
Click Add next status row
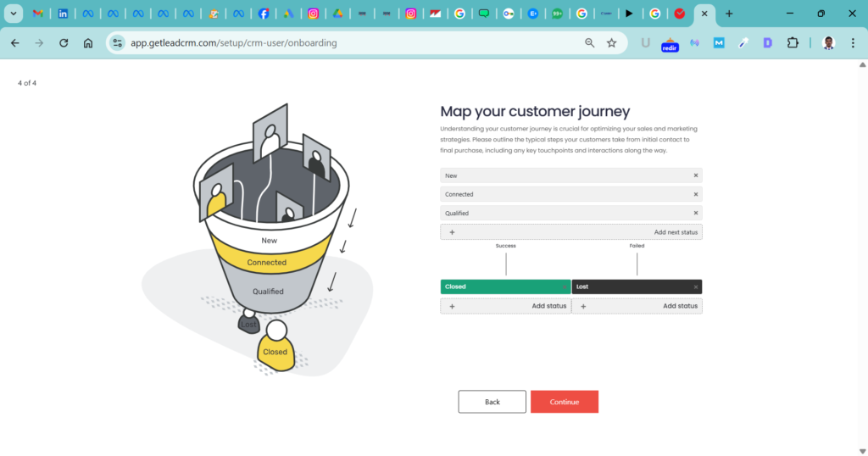click(x=570, y=231)
